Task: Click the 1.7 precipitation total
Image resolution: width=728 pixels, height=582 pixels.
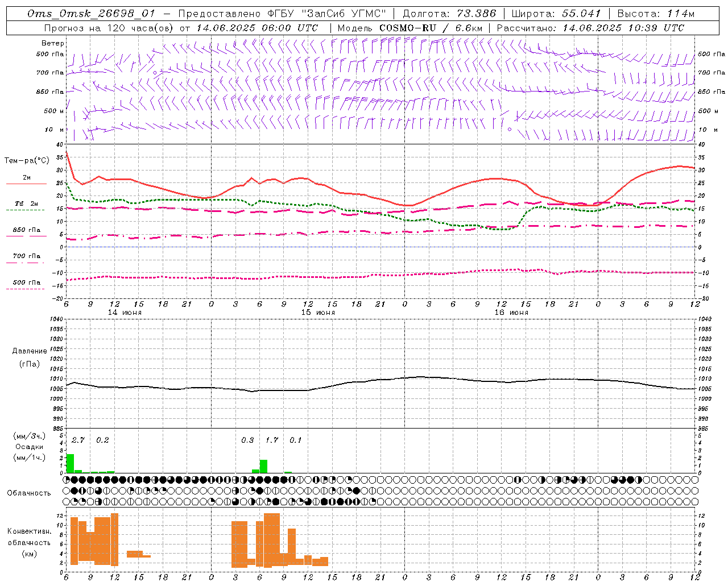Action: 272,440
